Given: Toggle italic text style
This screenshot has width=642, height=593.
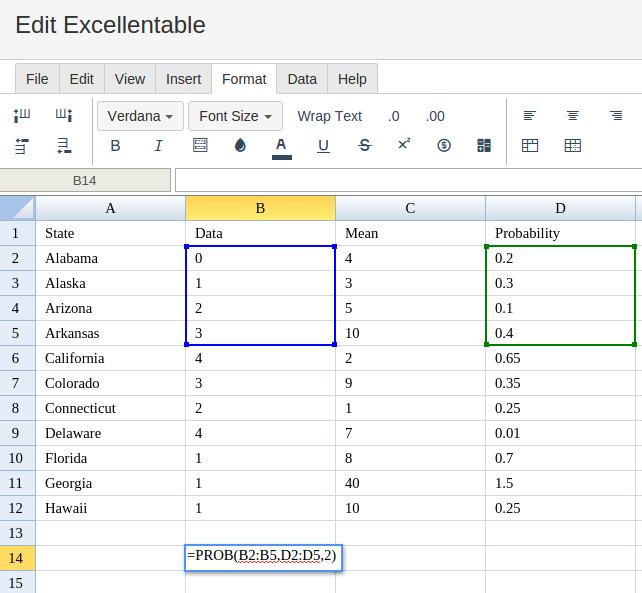Looking at the screenshot, I should click(x=158, y=146).
